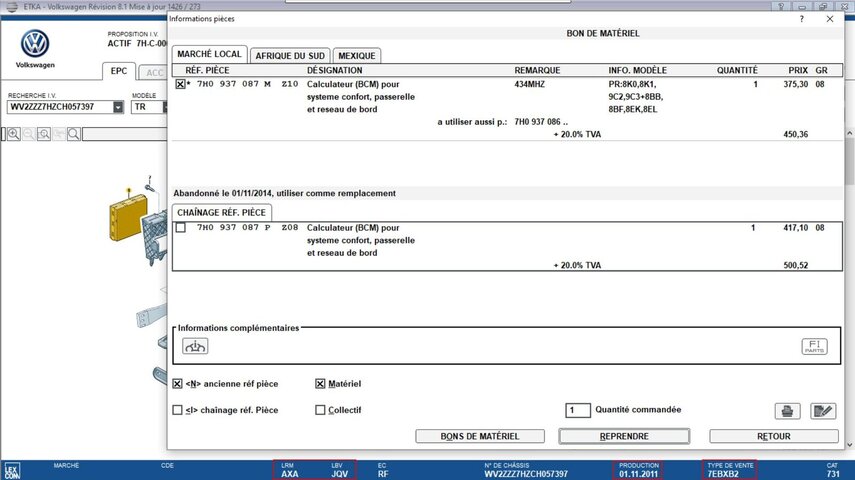Open the Recherche I.V. chassis number dropdown
This screenshot has height=480, width=855.
(118, 107)
